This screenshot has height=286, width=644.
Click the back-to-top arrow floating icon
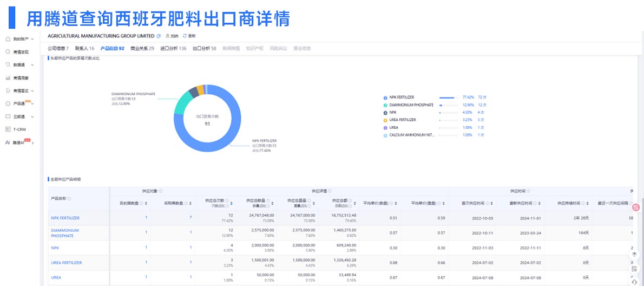click(634, 255)
